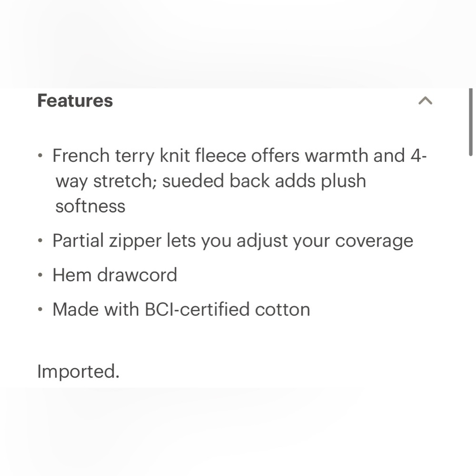Click the bullet before 'French terry'
The image size is (476, 476).
(41, 156)
